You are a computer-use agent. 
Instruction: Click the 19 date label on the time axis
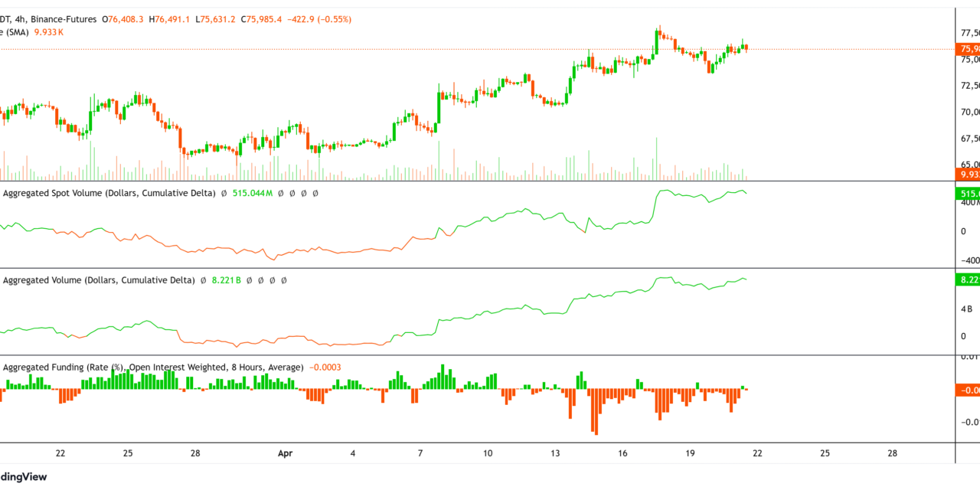[x=689, y=452]
